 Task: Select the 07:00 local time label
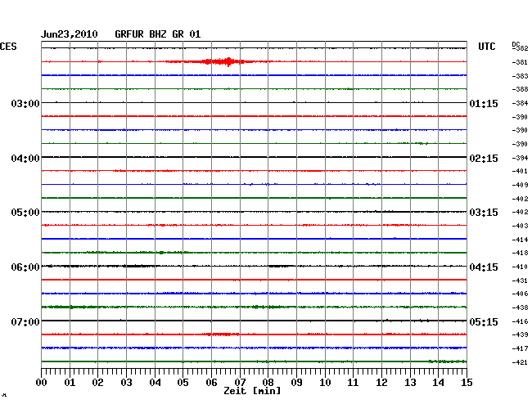[25, 321]
